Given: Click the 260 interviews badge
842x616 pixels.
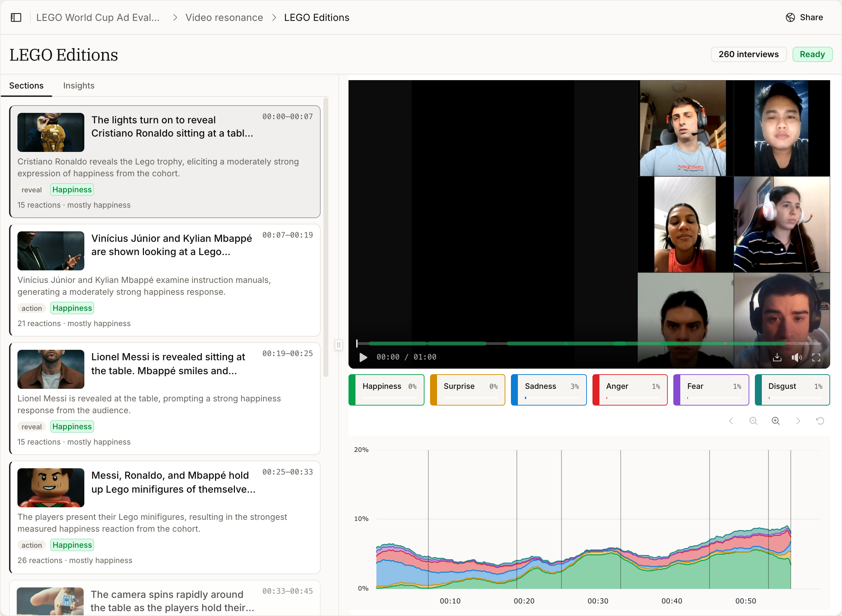Looking at the screenshot, I should point(748,54).
